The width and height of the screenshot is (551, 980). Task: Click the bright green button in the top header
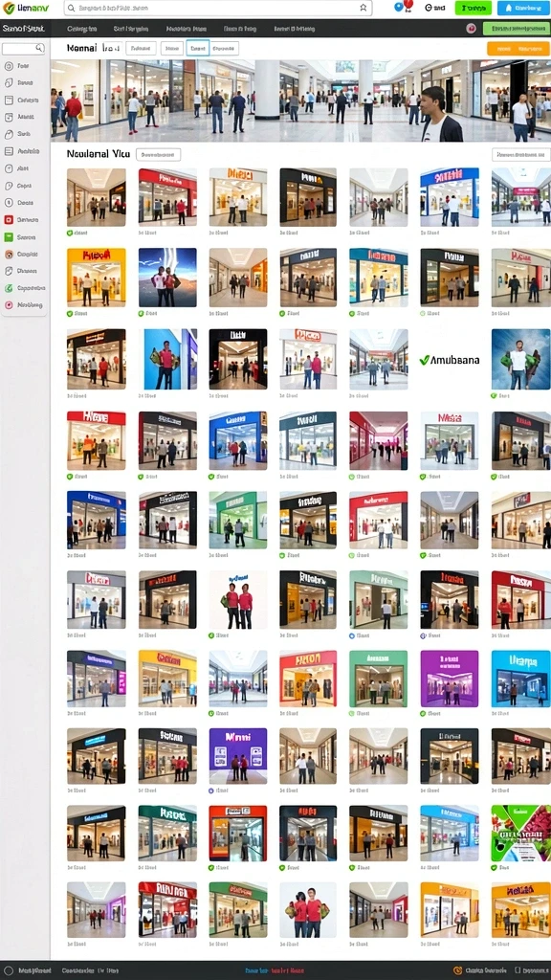473,8
